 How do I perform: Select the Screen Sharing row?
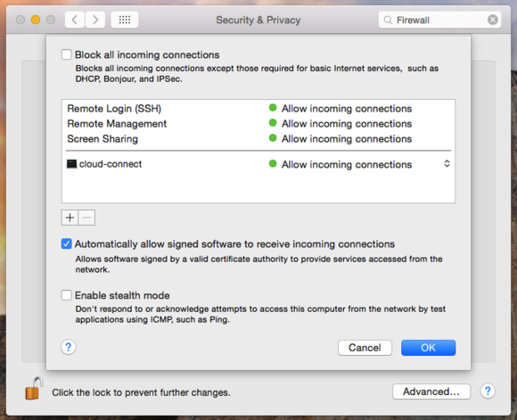(x=258, y=139)
